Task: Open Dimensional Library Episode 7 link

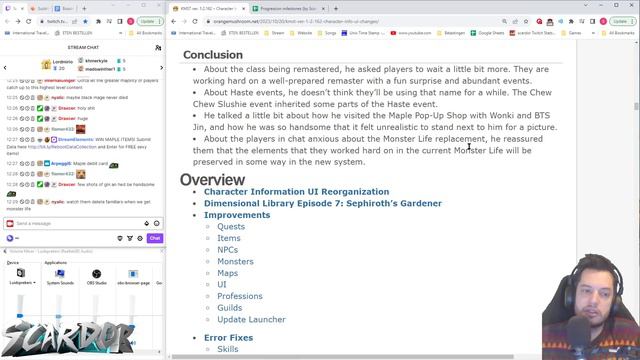Action: (x=323, y=203)
